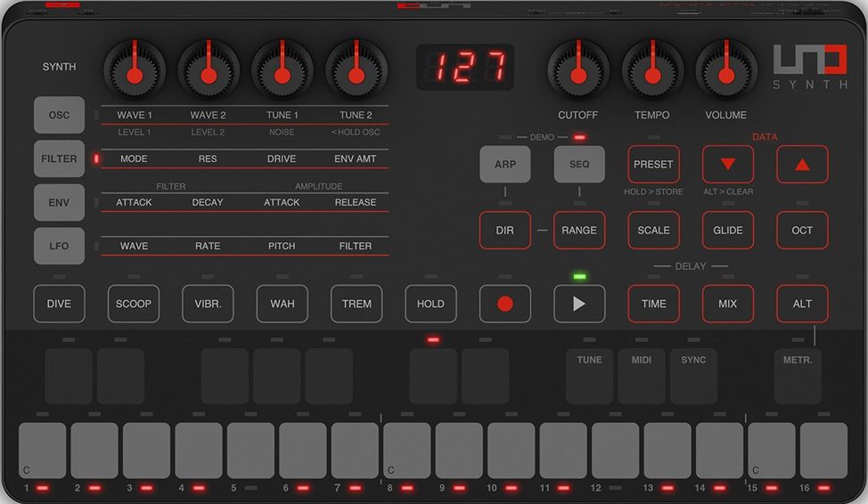Image resolution: width=868 pixels, height=504 pixels.
Task: Click the WAVE 2 knob
Action: pyautogui.click(x=209, y=71)
